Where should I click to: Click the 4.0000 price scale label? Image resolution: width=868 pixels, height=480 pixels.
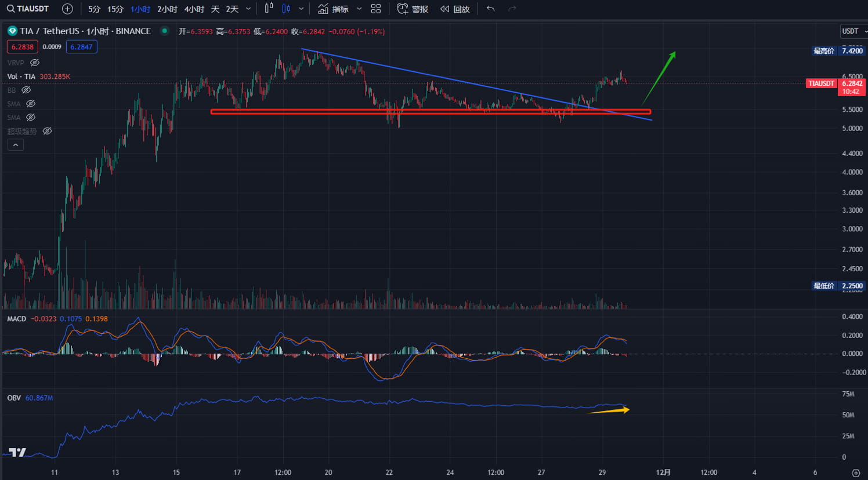852,172
